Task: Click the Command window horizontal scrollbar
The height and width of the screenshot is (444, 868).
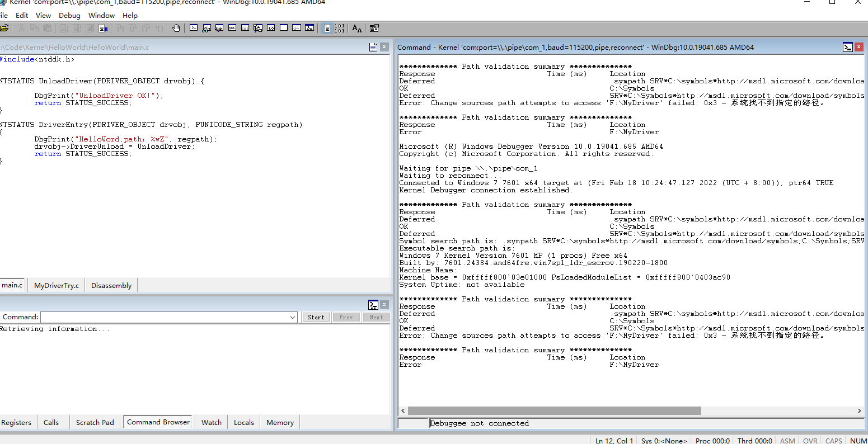Action: point(554,410)
